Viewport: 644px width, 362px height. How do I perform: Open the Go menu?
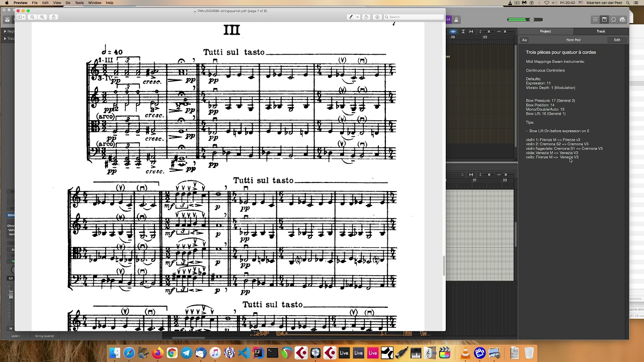[68, 3]
